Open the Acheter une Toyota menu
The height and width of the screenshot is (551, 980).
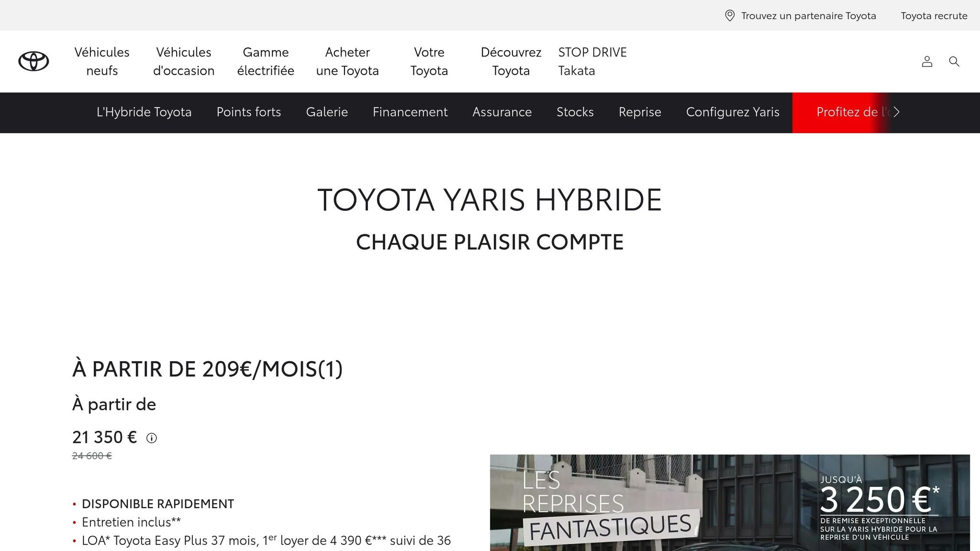click(347, 61)
